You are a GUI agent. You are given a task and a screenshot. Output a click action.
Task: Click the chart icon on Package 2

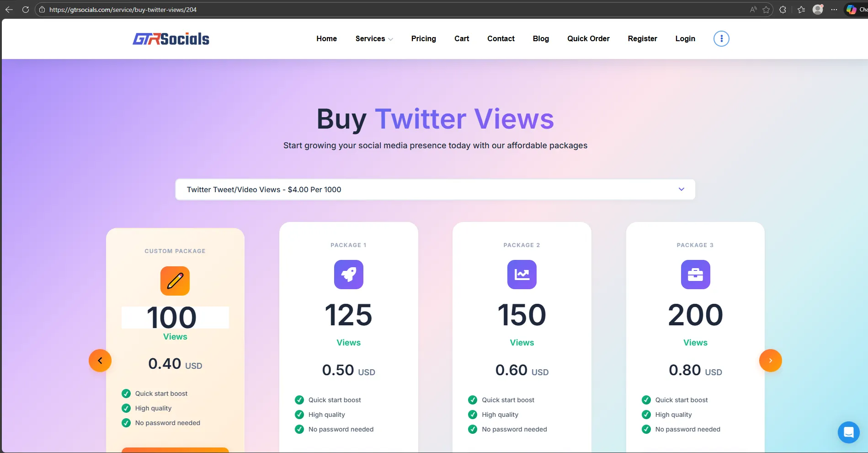[522, 275]
